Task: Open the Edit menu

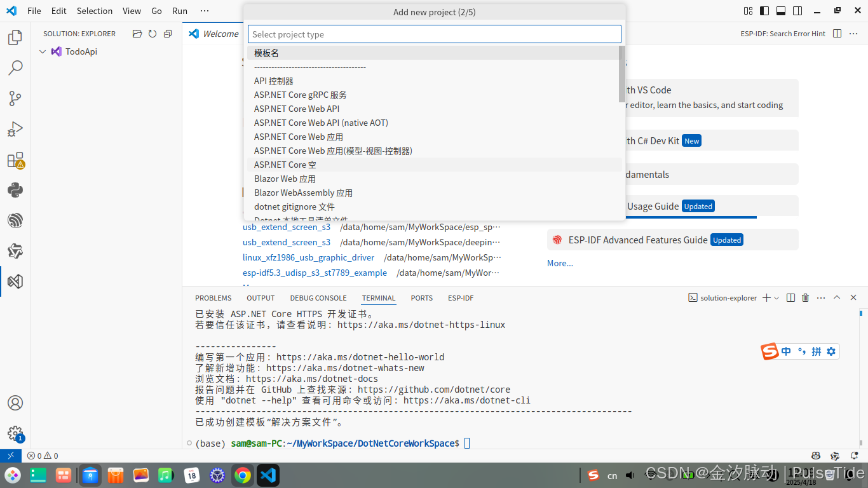Action: point(58,11)
